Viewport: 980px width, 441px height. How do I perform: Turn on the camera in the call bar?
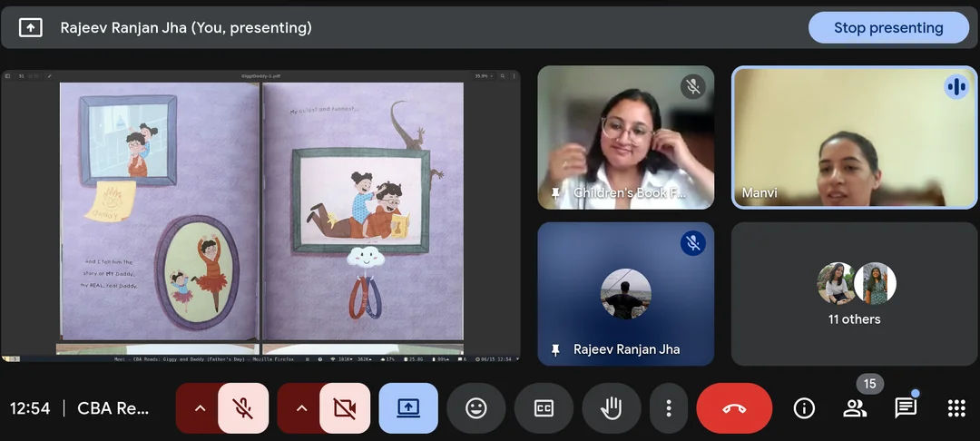(345, 408)
